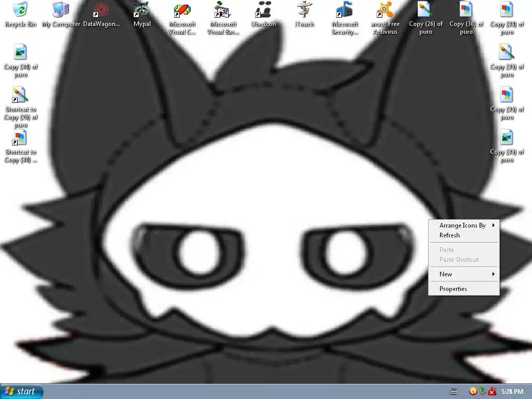Select the Copy (30) of puro file

point(466,18)
